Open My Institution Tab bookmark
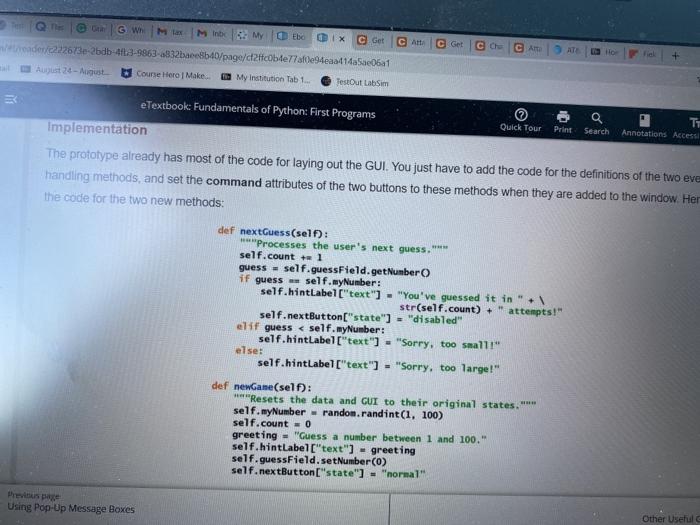Screen dimensions: 700x525 click(266, 78)
